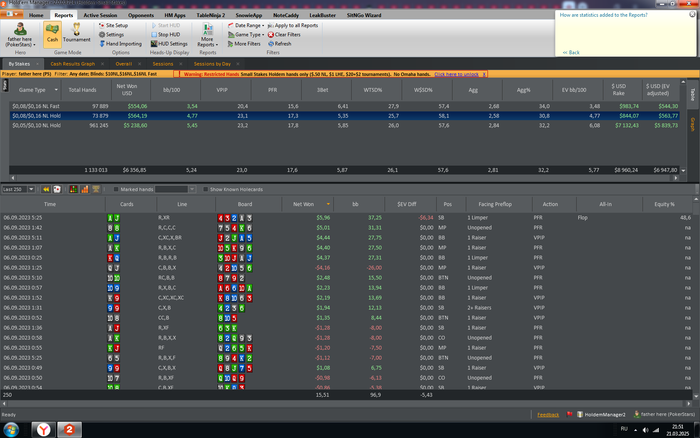700x438 pixels.
Task: Click Refresh in the Filters group
Action: [x=279, y=44]
